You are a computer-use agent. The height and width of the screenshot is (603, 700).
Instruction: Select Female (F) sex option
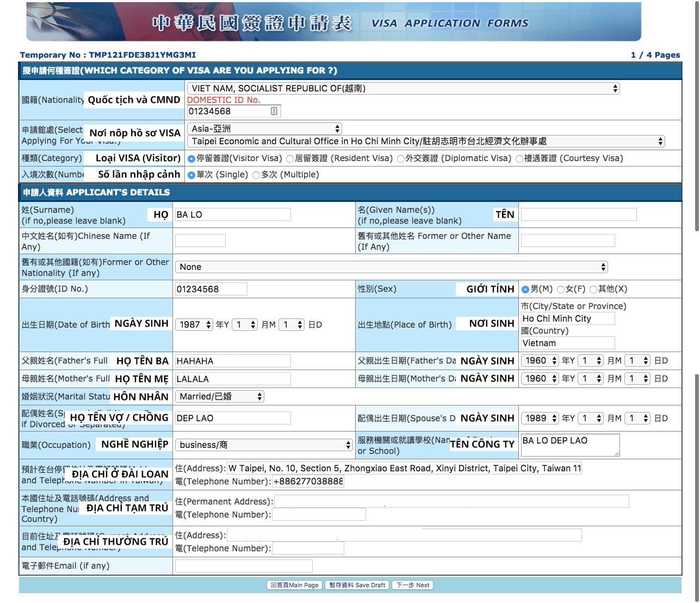pos(561,290)
